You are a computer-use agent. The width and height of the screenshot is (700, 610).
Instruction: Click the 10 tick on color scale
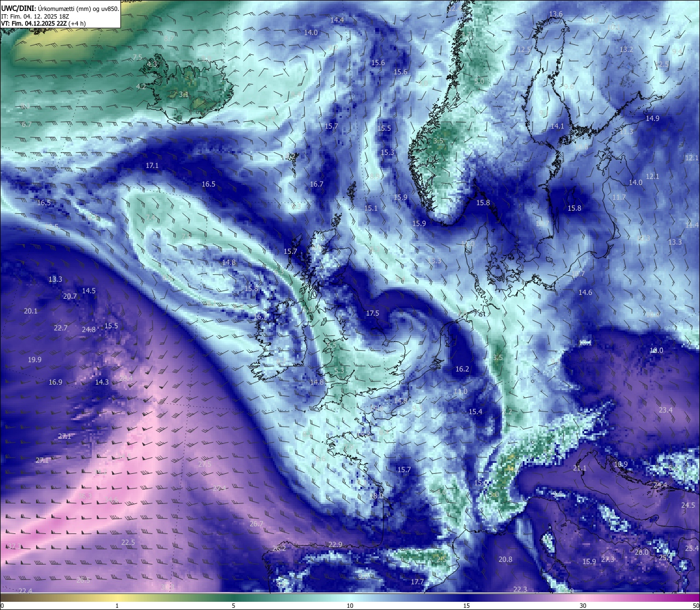(350, 606)
